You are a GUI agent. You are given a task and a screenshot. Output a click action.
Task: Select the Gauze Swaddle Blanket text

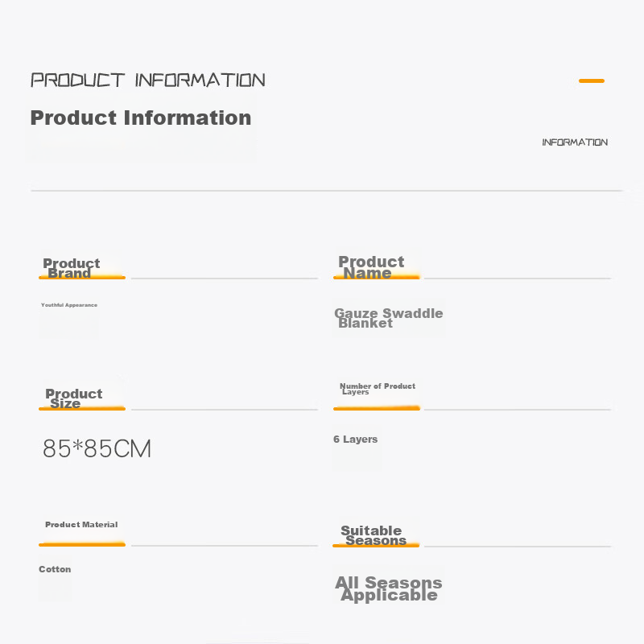pos(389,318)
